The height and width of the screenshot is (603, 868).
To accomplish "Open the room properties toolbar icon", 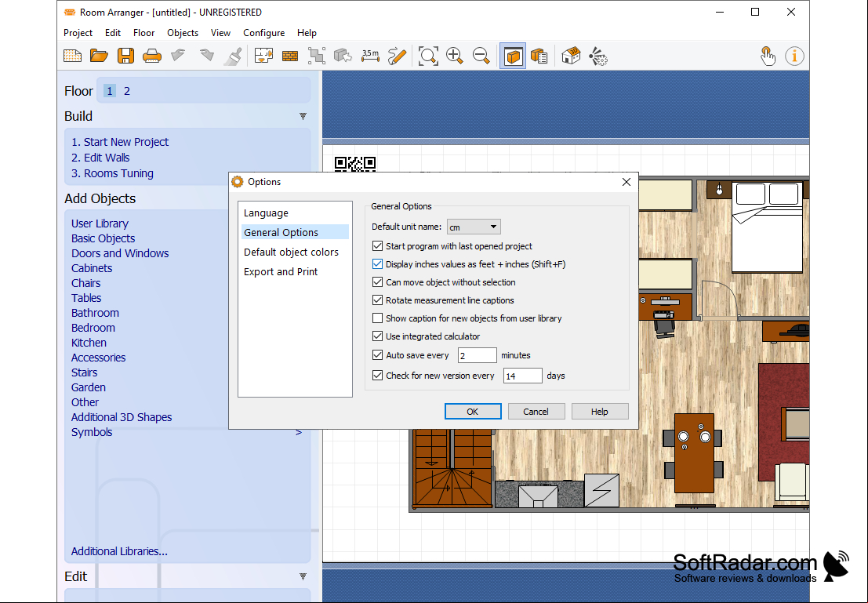I will tap(263, 56).
